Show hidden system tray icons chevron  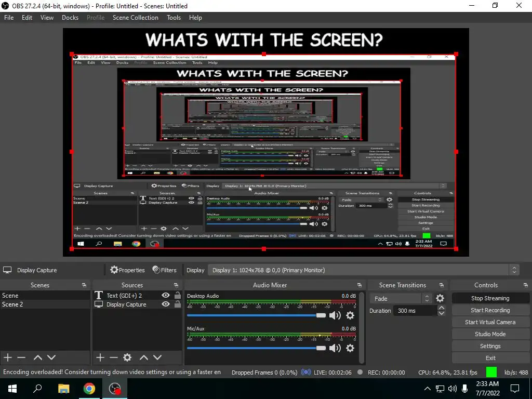[x=428, y=389]
